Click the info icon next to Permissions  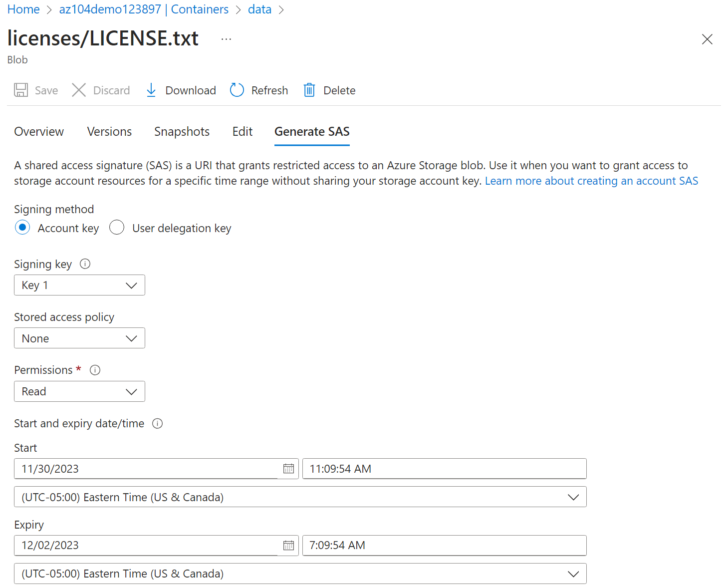coord(95,370)
